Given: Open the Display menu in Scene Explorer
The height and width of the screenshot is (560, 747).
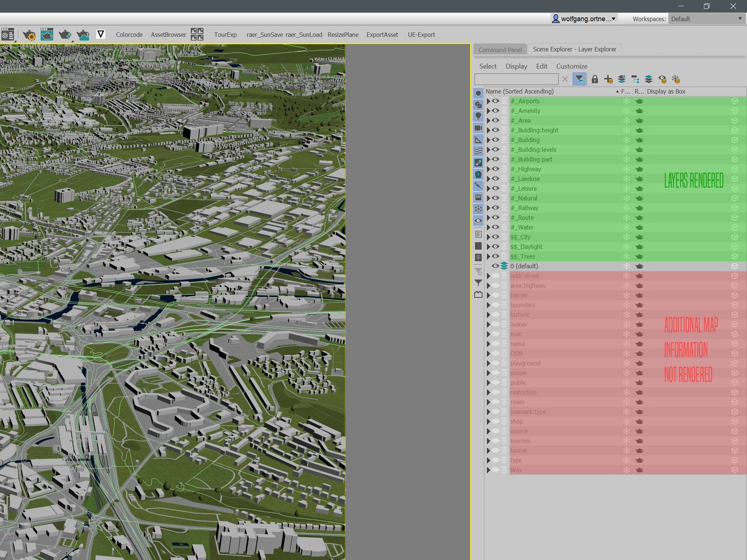Looking at the screenshot, I should tap(516, 66).
